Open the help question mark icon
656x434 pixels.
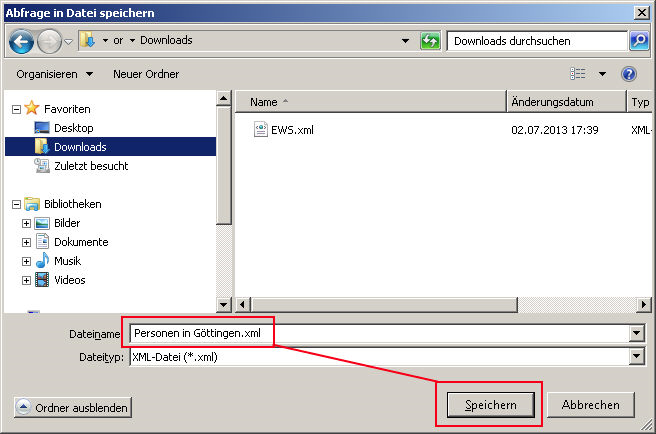tap(629, 74)
